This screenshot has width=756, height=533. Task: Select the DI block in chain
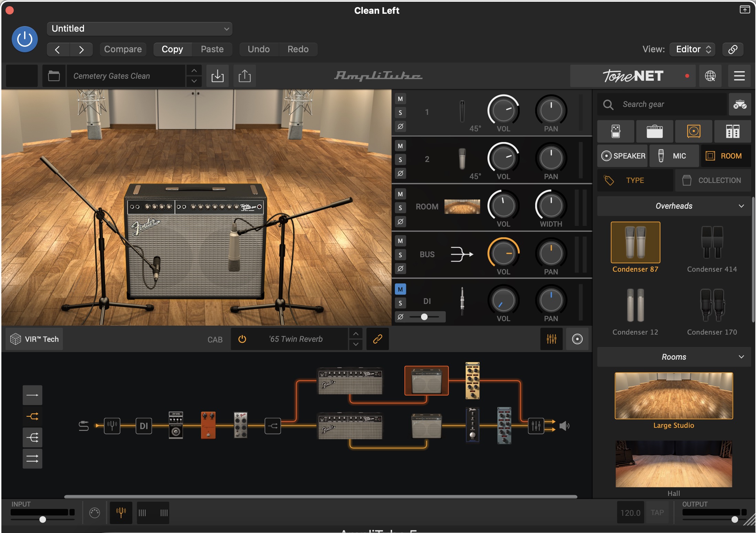(144, 426)
